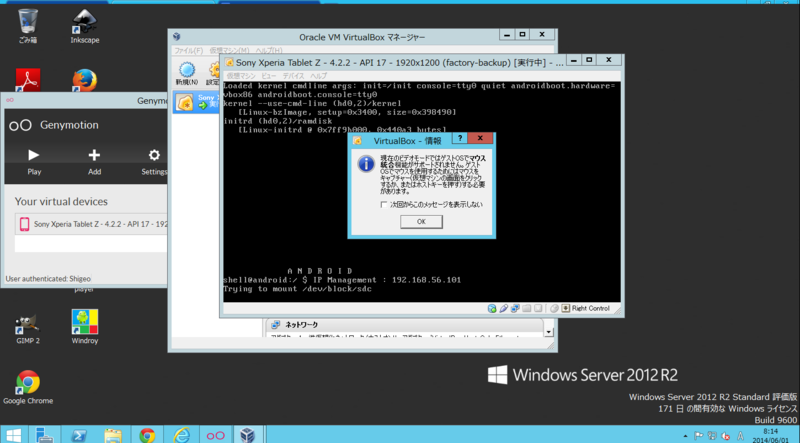Click OK in the VirtualBox information dialog

421,222
